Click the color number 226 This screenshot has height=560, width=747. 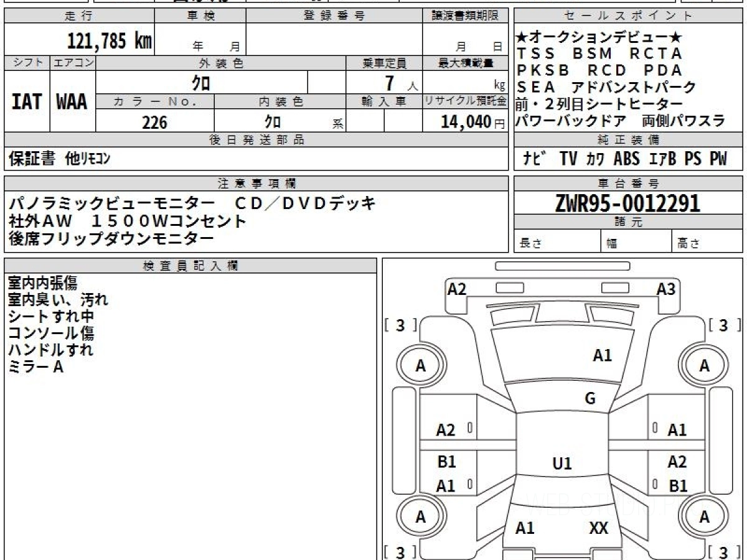click(x=154, y=122)
